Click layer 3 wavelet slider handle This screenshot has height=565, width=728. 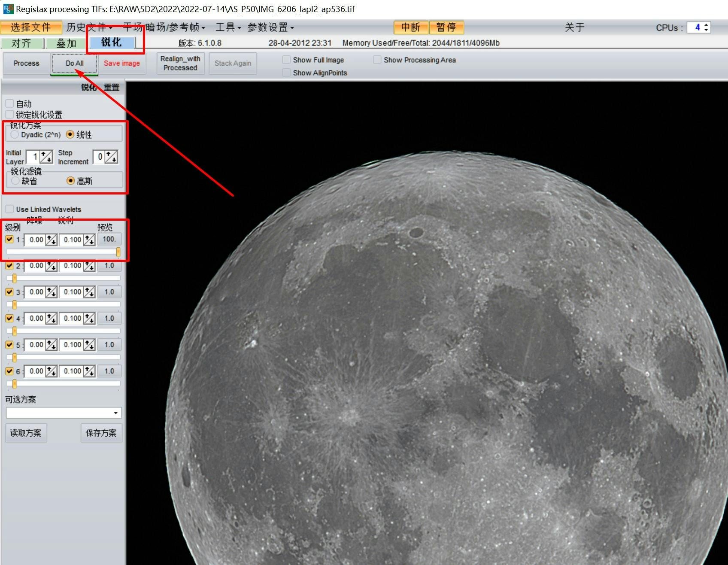click(x=15, y=305)
